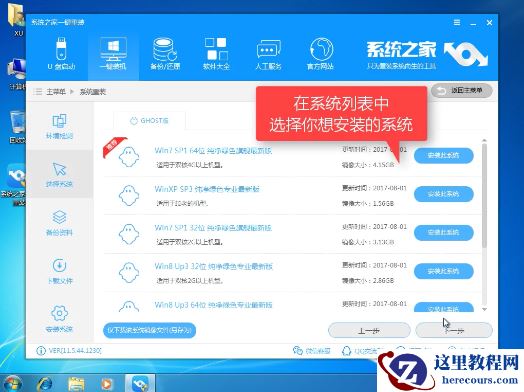
Task: Install WinXP SP3 with 安装此系统
Action: click(x=443, y=194)
